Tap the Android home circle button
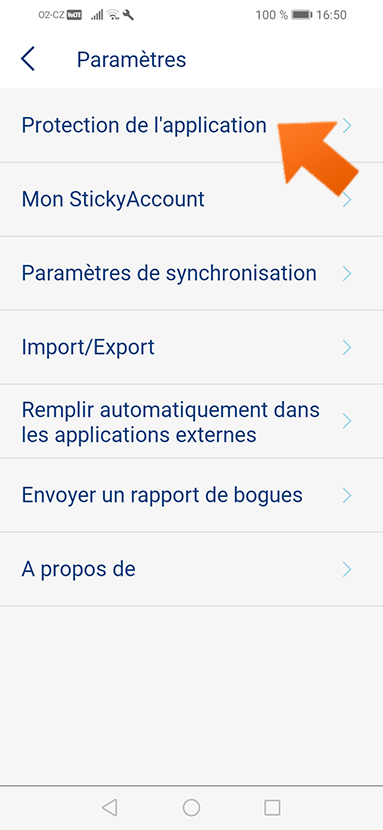 pyautogui.click(x=192, y=807)
